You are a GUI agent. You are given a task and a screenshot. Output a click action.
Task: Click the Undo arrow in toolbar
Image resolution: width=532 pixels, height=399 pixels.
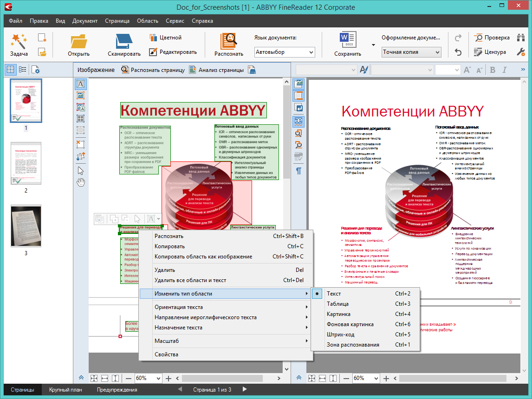tap(458, 52)
